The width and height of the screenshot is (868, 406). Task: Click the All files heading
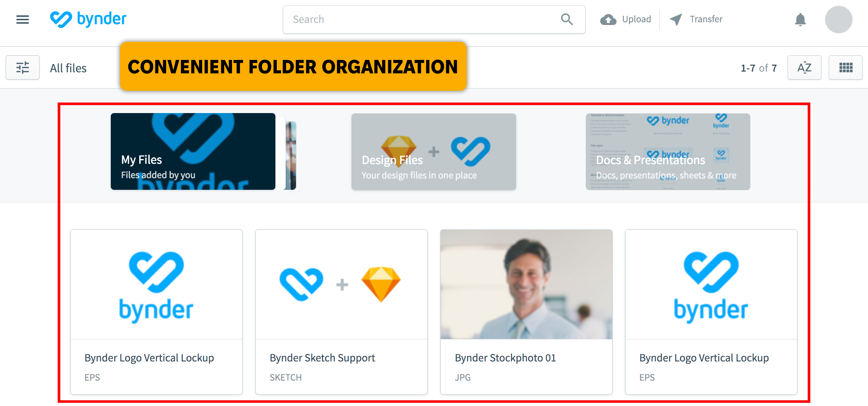click(68, 68)
